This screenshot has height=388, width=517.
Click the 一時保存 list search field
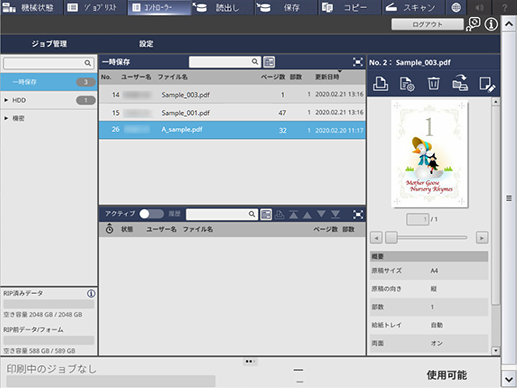pos(224,62)
